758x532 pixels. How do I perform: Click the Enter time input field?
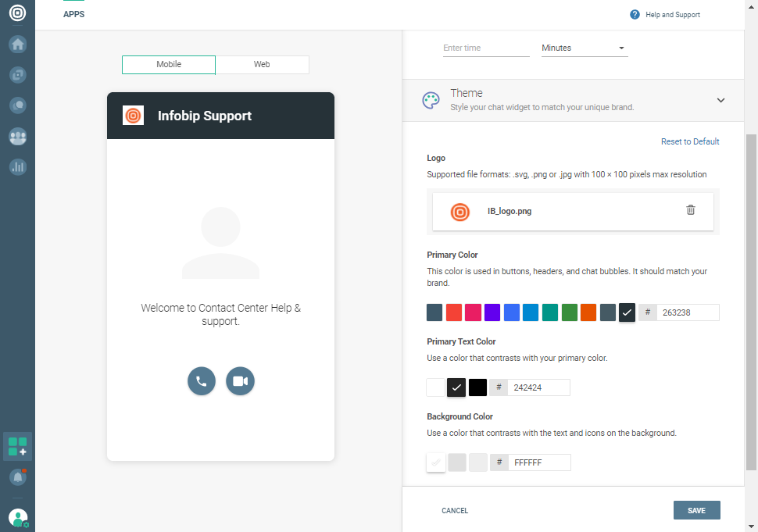tap(486, 48)
